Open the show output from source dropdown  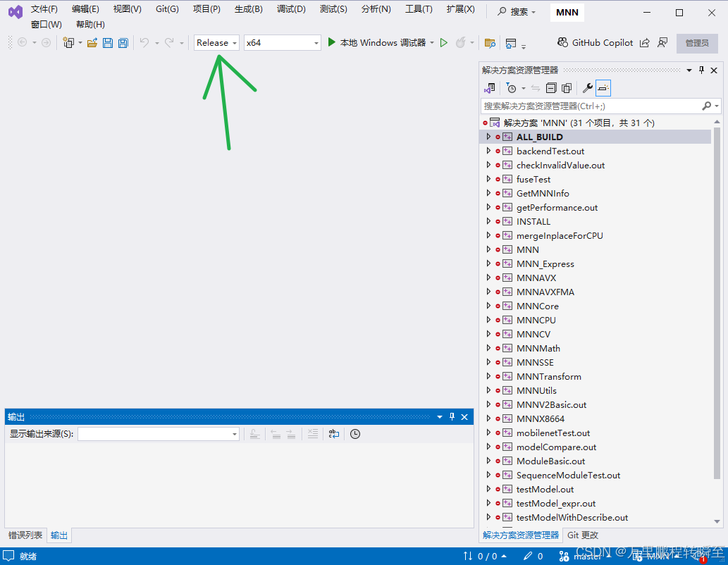coord(159,434)
